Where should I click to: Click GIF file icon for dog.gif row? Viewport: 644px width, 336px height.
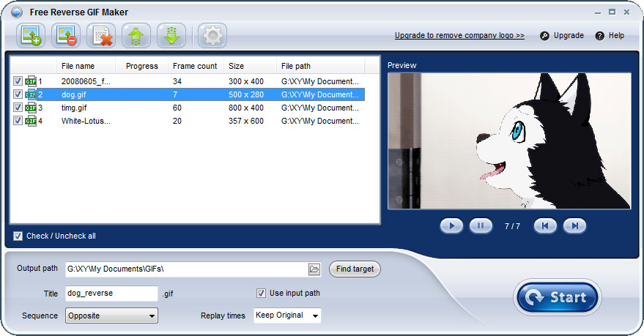click(31, 94)
